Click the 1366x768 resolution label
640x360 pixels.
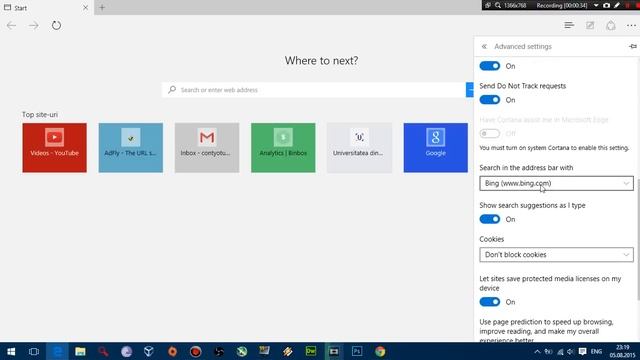515,5
